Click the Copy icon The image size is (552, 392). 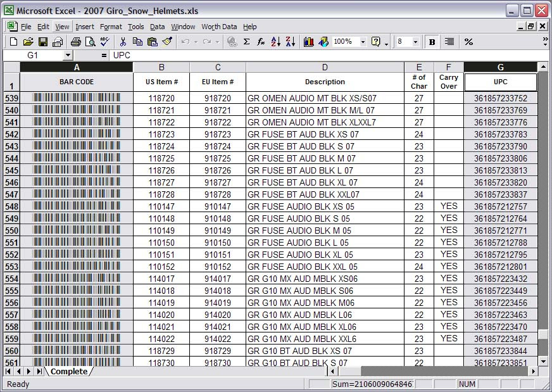pos(137,42)
